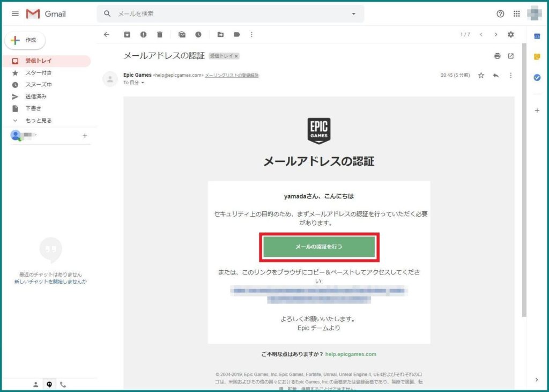Open the search options dropdown arrow

354,14
